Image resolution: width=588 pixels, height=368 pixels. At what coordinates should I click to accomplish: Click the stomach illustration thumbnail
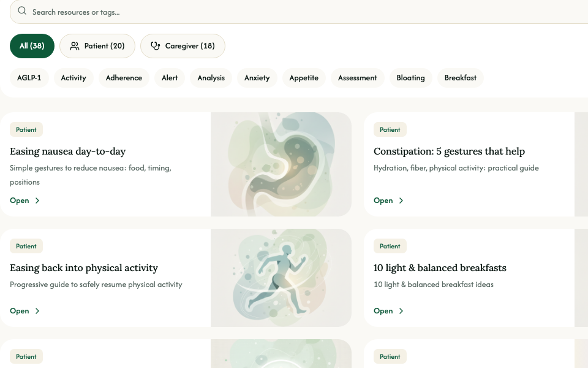click(281, 164)
